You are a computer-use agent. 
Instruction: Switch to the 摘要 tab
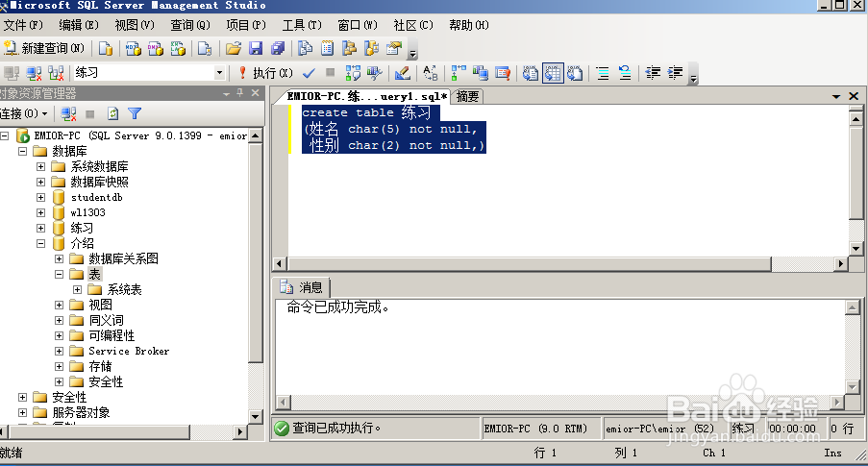(x=468, y=96)
